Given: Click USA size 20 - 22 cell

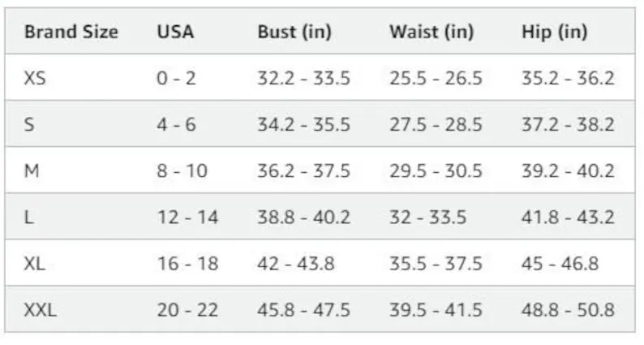Looking at the screenshot, I should click(x=187, y=310).
